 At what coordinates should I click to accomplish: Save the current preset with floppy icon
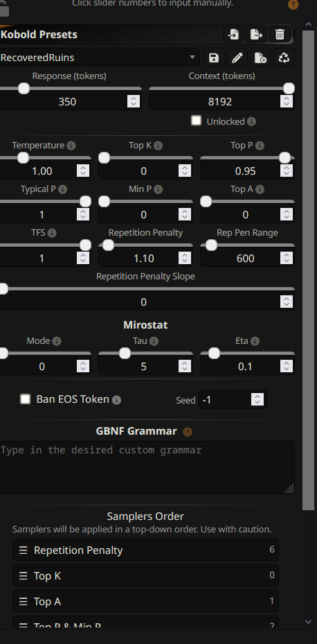[213, 58]
